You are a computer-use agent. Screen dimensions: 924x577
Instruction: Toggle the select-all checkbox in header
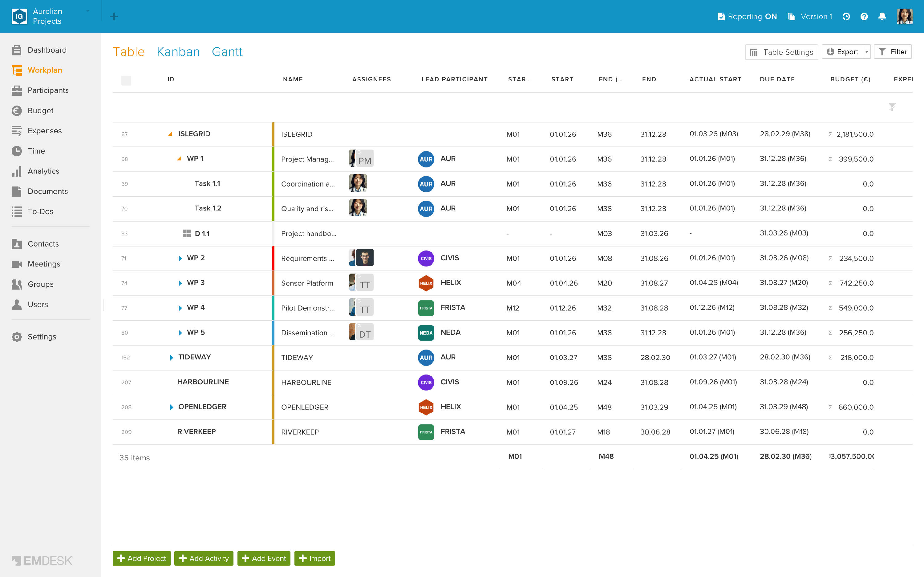[x=126, y=80]
